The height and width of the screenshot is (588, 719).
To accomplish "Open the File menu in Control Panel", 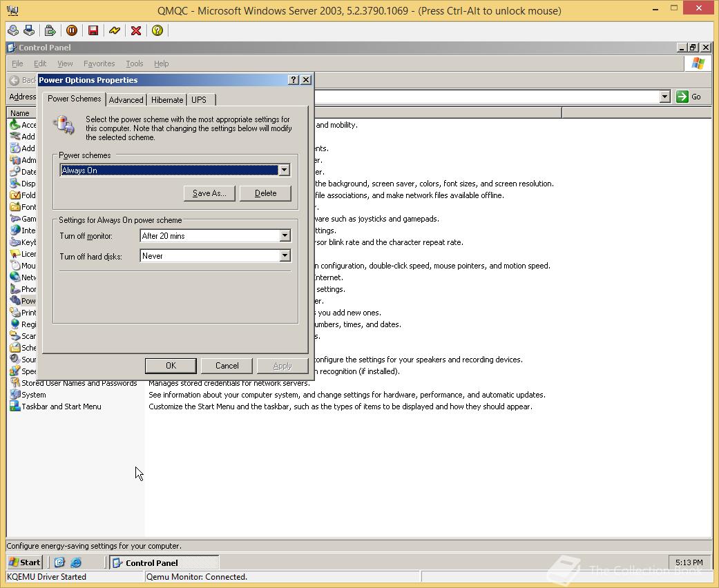I will tap(17, 63).
